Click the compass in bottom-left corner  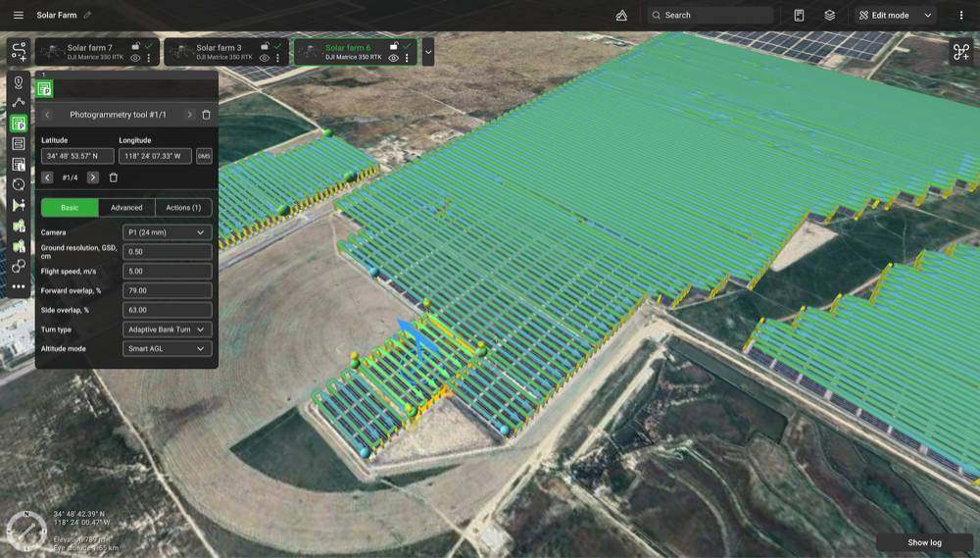(x=24, y=529)
